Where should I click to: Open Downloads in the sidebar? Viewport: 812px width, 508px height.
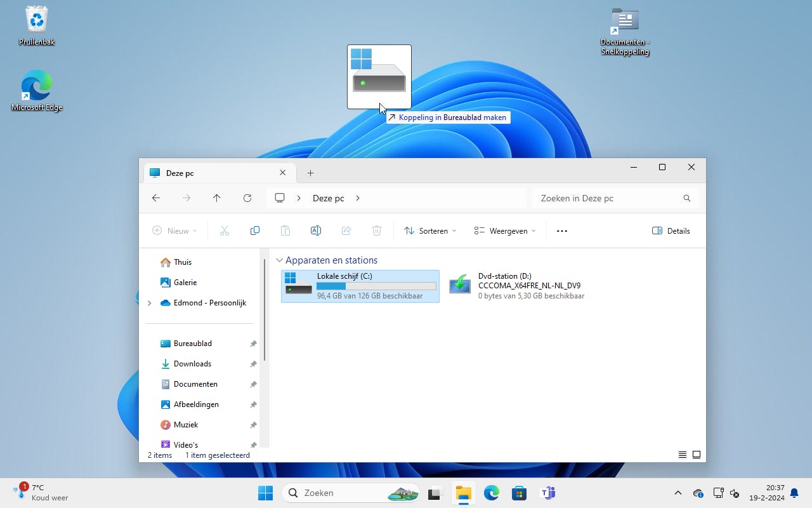(192, 364)
